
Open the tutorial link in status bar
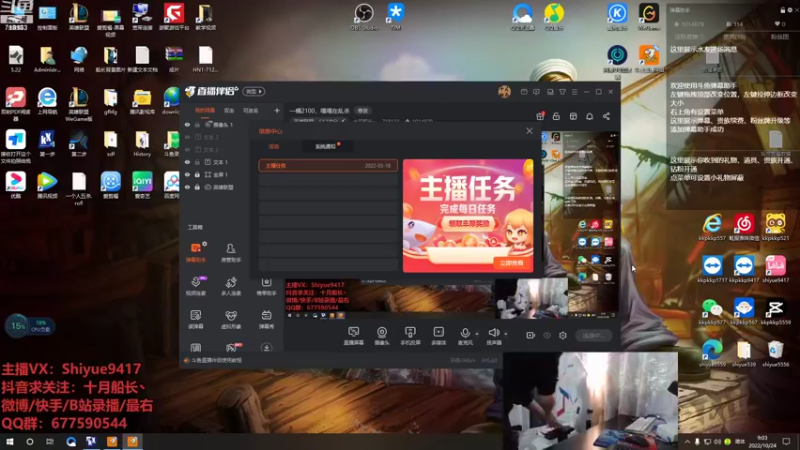[216, 360]
